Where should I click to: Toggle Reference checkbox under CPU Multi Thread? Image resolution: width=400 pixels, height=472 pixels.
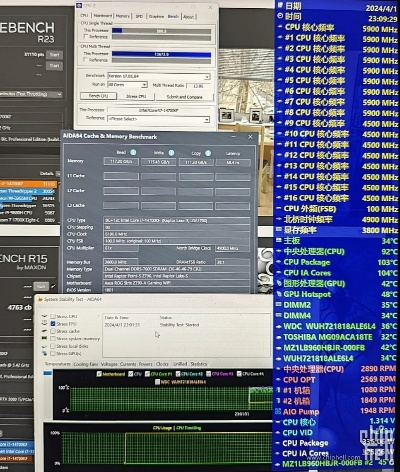(x=86, y=60)
